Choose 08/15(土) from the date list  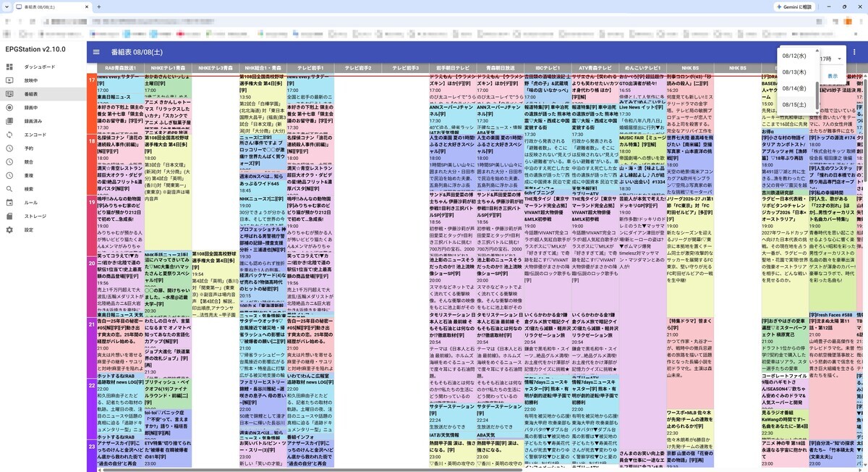[x=794, y=105]
